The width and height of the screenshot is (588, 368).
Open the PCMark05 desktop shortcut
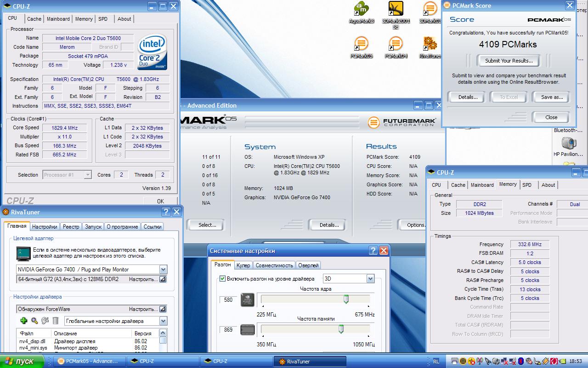(x=362, y=47)
